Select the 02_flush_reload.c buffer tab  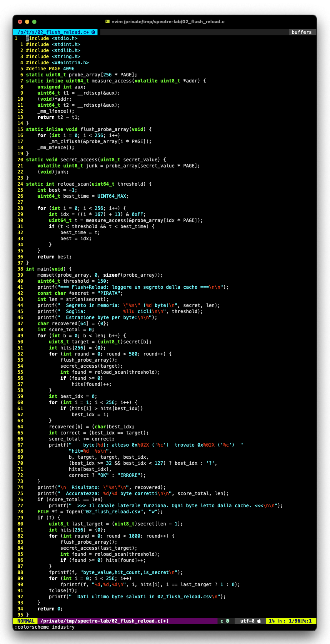pos(54,32)
